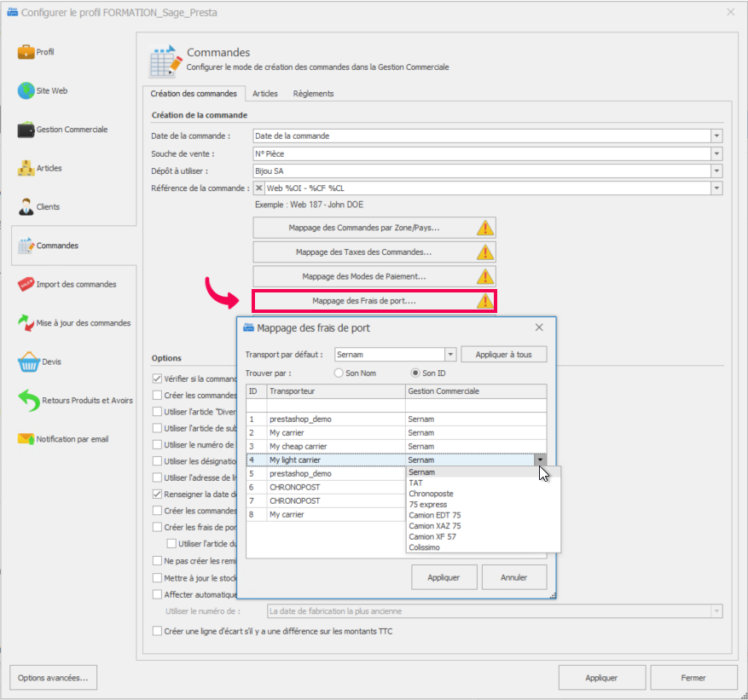Image resolution: width=748 pixels, height=700 pixels.
Task: Switch to the Articles tab
Action: (x=264, y=94)
